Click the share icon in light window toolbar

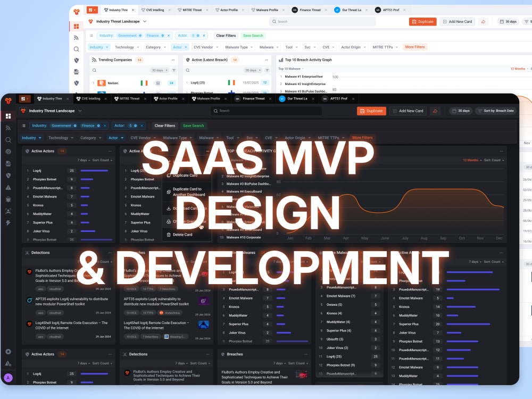(483, 21)
